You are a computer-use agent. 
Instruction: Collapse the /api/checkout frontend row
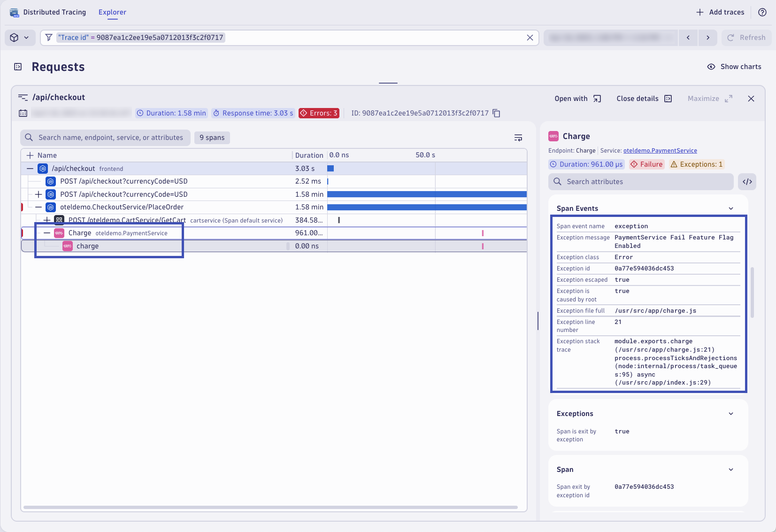coord(30,169)
